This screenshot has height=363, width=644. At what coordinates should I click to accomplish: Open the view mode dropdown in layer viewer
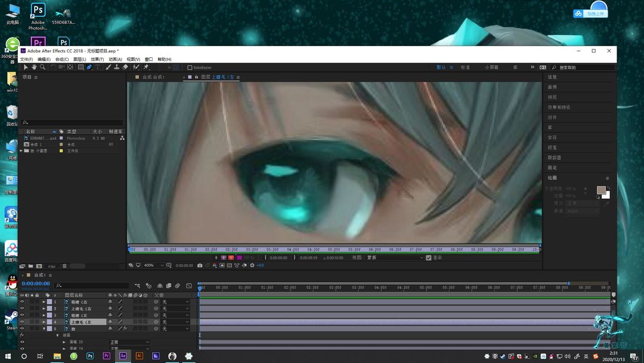(x=395, y=258)
